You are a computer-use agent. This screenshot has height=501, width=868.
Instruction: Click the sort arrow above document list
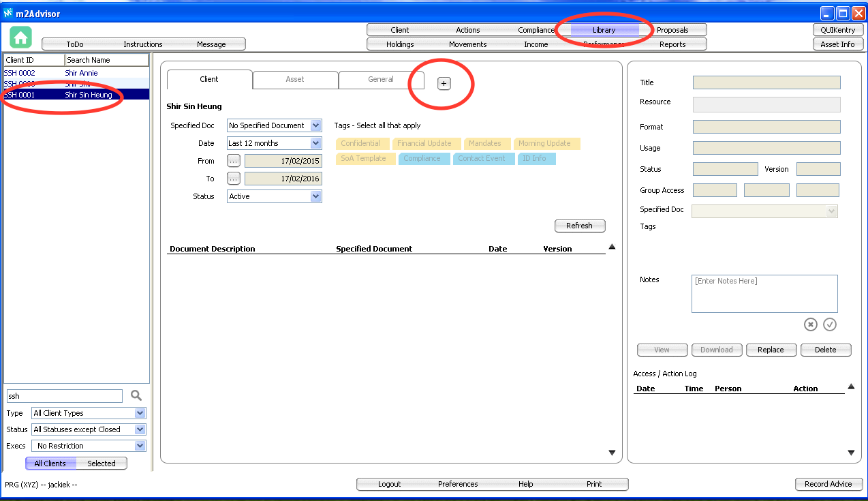[612, 247]
